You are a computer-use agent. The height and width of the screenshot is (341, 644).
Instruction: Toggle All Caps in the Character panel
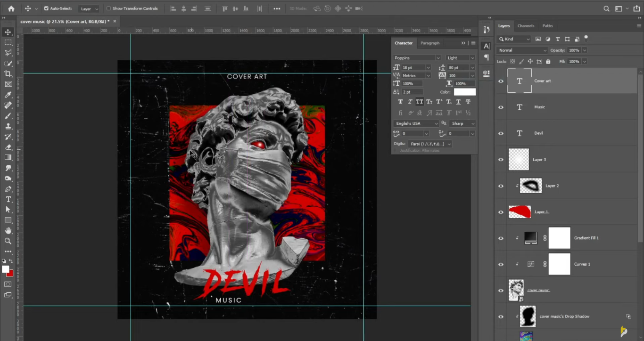419,101
